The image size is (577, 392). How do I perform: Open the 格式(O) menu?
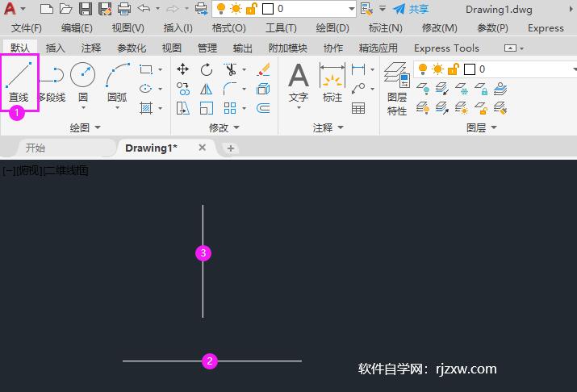click(229, 28)
